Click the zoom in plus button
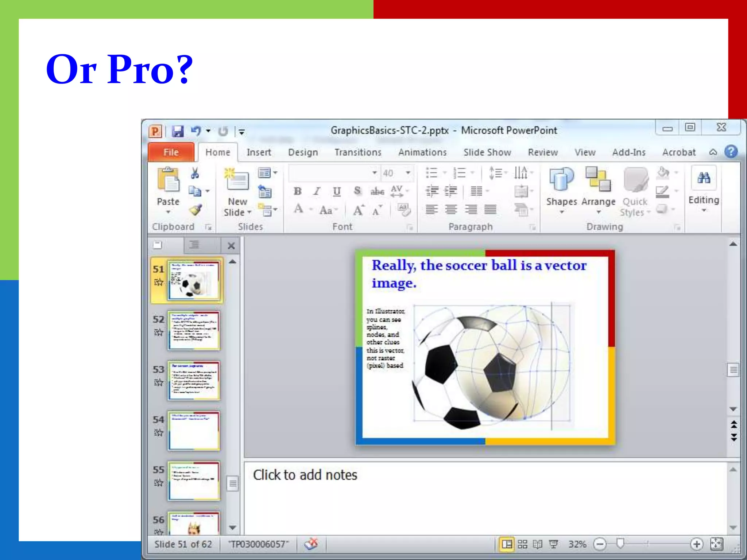Screen dimensions: 747x560 [696, 544]
